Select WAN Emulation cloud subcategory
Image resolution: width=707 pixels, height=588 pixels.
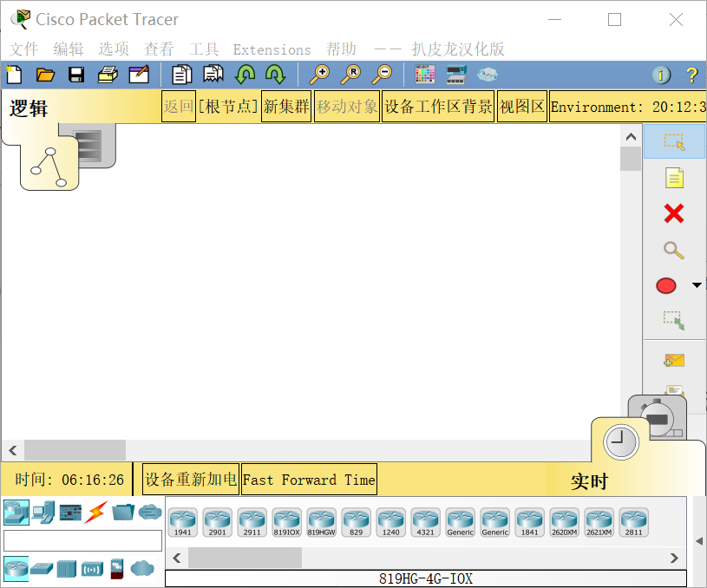pyautogui.click(x=142, y=568)
